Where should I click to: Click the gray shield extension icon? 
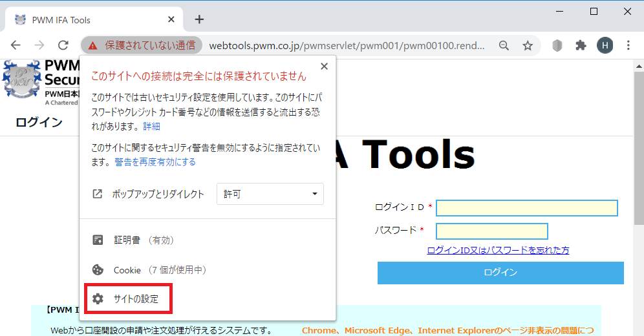click(x=557, y=45)
